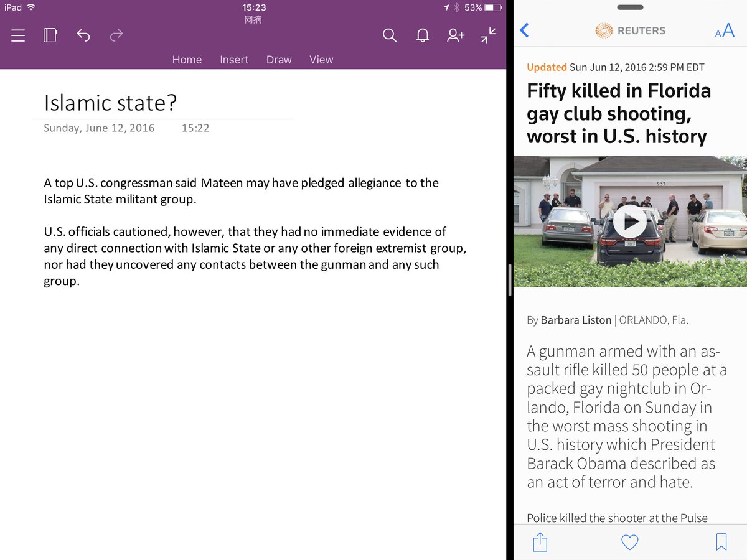Play the Reuters article video

pyautogui.click(x=629, y=222)
